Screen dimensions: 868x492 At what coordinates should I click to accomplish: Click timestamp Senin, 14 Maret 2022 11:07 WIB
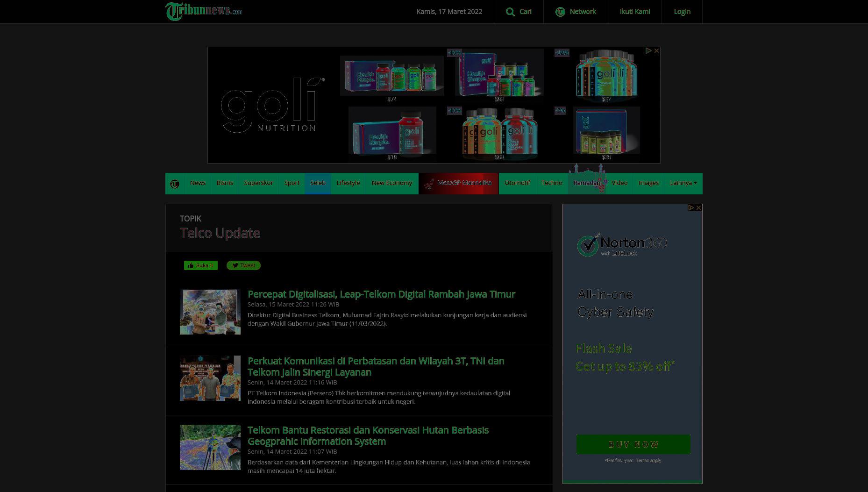[292, 451]
